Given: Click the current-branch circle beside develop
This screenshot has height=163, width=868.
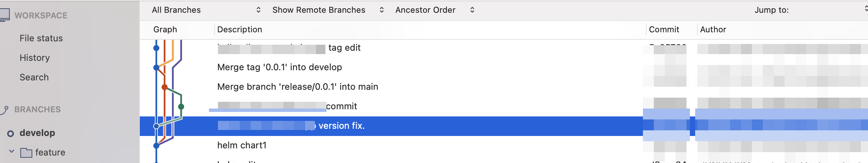Looking at the screenshot, I should click(11, 133).
